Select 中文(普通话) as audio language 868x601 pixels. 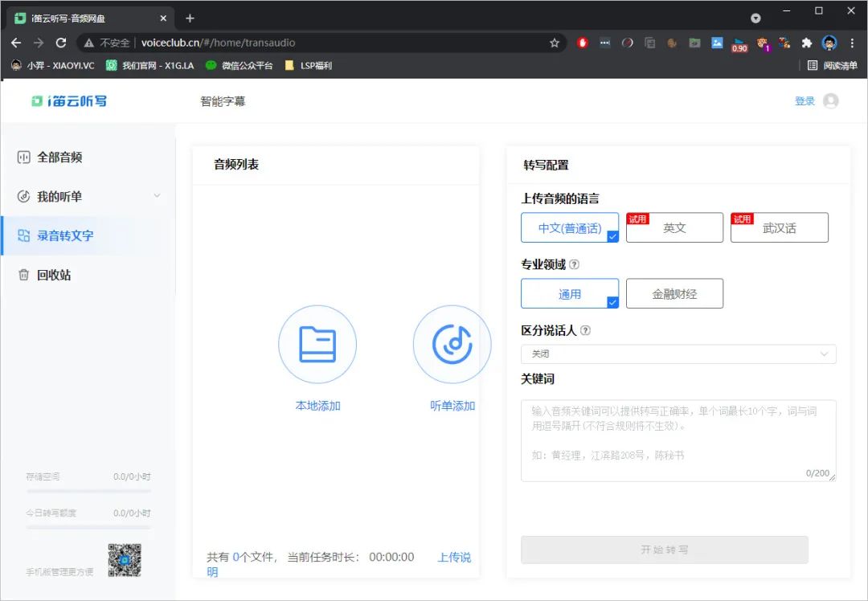pyautogui.click(x=570, y=228)
